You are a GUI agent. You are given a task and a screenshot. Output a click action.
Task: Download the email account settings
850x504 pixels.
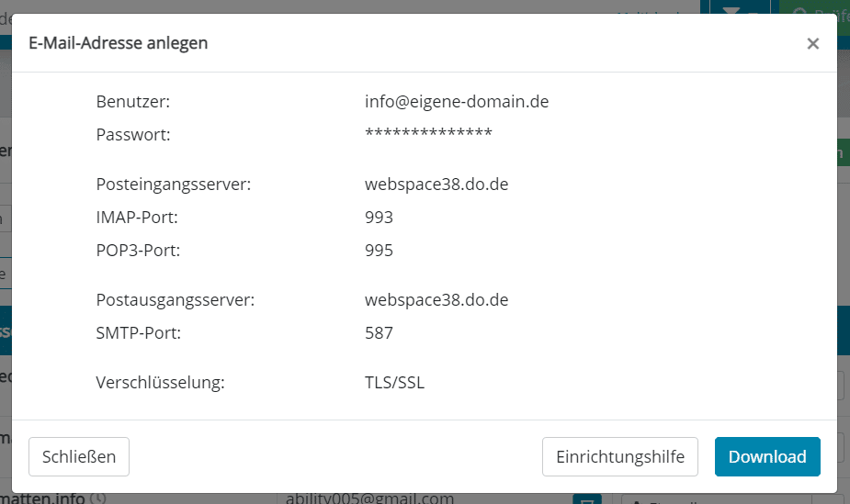pyautogui.click(x=767, y=457)
